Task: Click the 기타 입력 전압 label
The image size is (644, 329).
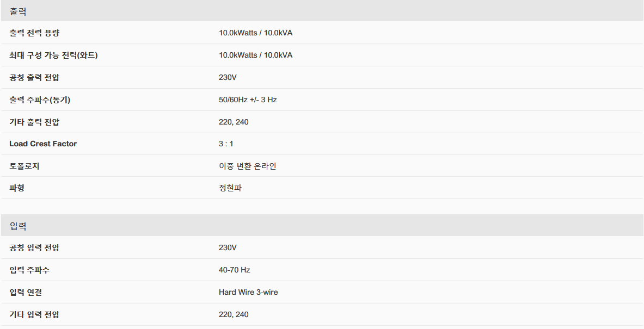Action: [x=34, y=315]
